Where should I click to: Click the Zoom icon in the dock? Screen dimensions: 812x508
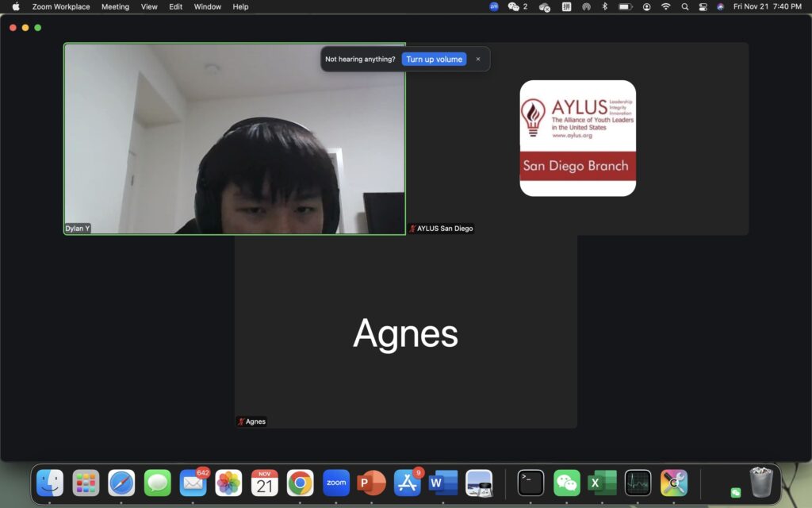[336, 483]
